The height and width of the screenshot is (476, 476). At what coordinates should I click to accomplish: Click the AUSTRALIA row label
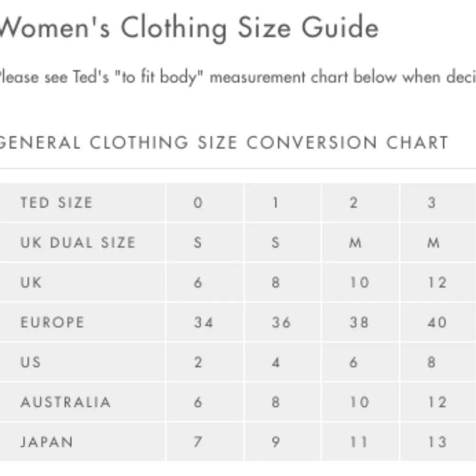(x=65, y=402)
